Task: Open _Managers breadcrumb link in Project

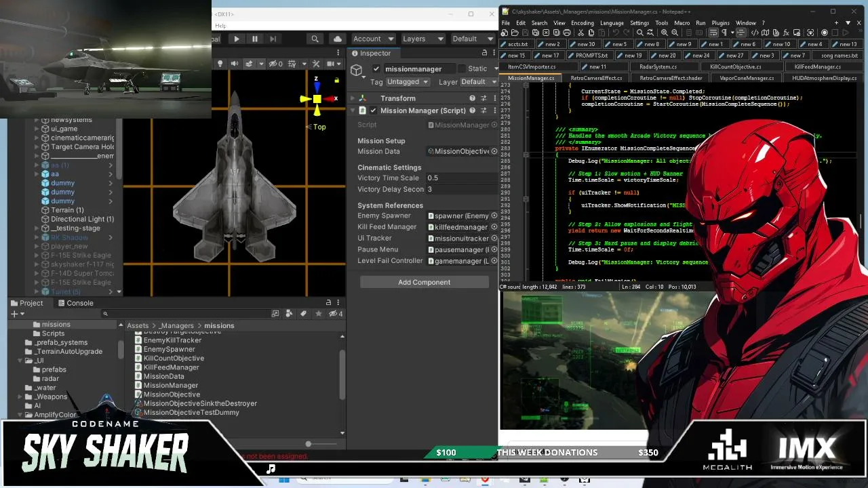Action: (177, 326)
